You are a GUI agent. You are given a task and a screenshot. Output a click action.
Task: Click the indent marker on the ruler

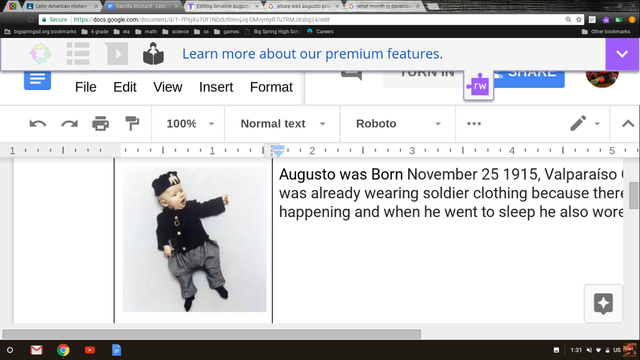[x=278, y=151]
